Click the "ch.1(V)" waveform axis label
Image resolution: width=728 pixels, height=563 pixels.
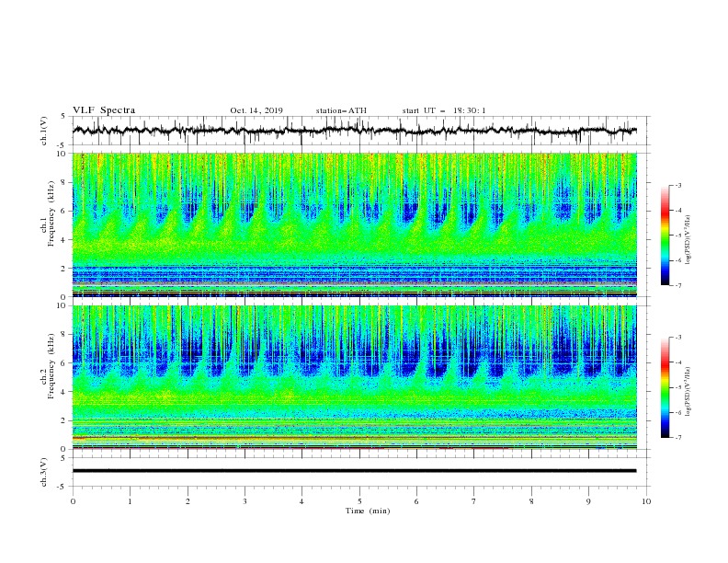click(x=44, y=131)
